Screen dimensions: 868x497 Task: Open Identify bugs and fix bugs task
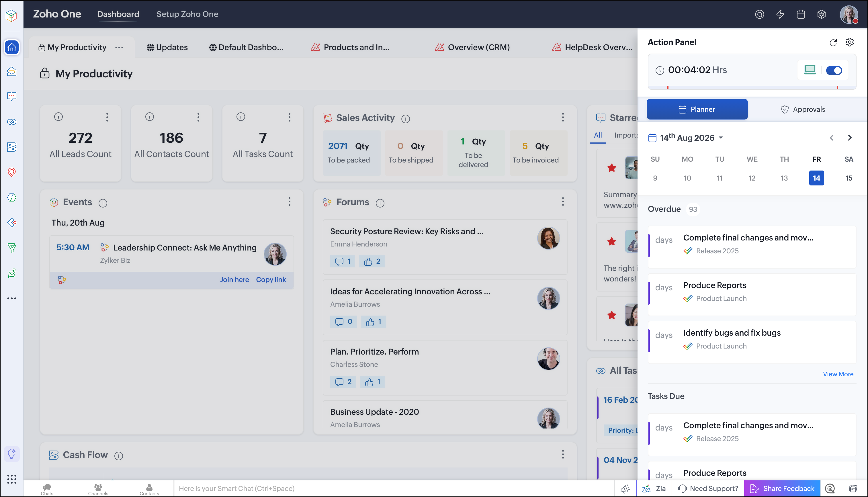[752, 342]
